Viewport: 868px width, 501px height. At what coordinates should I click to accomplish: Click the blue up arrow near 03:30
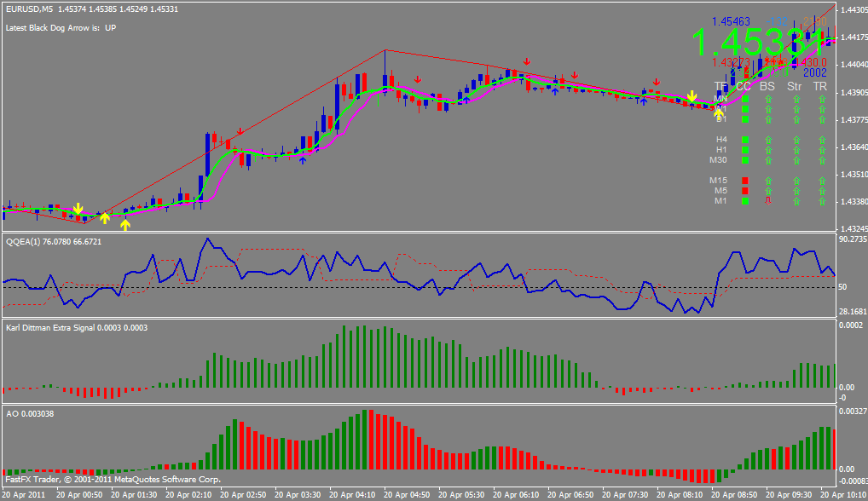(x=303, y=160)
